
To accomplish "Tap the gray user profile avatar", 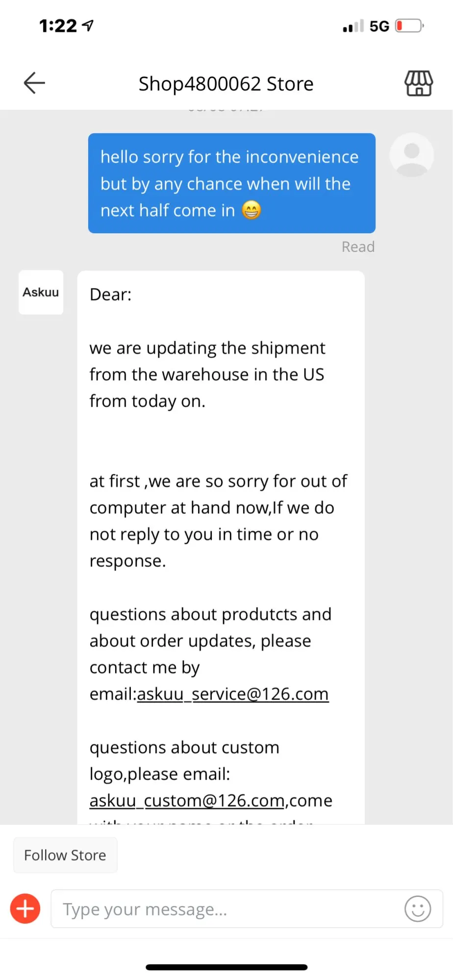I will coord(411,155).
